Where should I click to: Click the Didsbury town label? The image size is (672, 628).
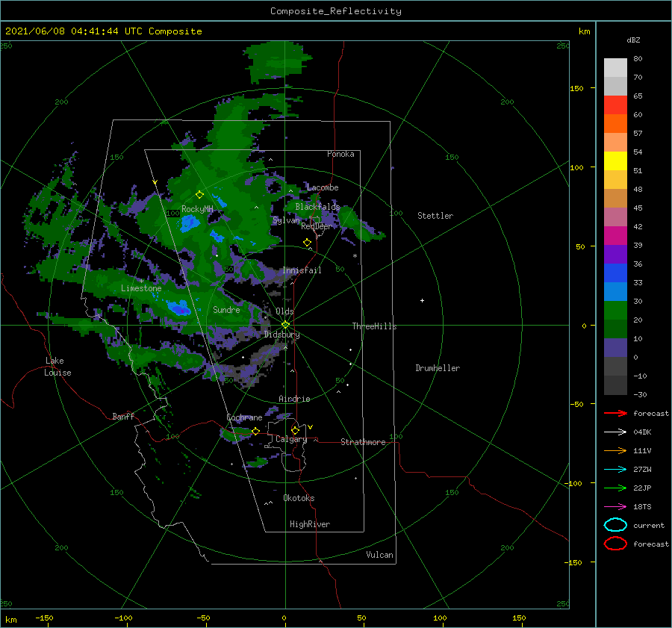(x=282, y=335)
